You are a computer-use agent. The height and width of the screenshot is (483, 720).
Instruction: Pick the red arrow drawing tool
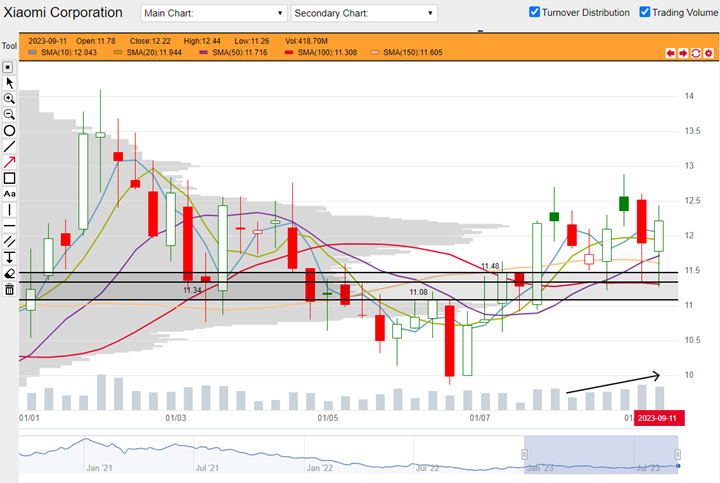(9, 162)
